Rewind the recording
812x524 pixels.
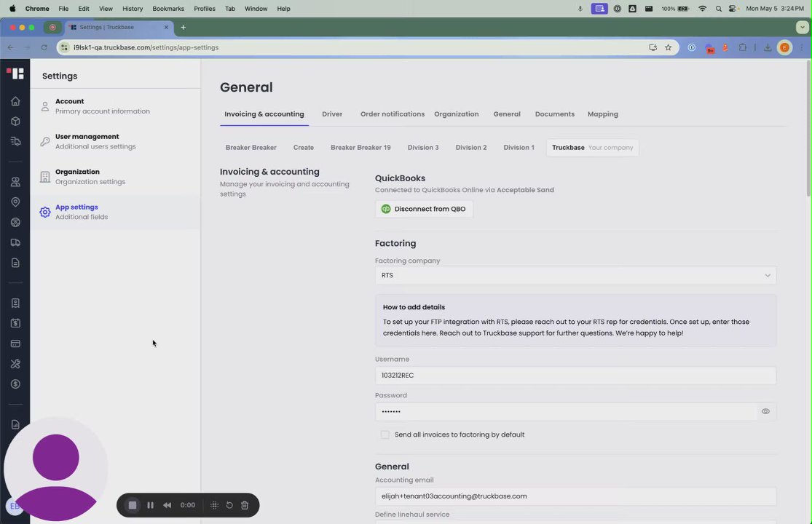[x=167, y=505]
